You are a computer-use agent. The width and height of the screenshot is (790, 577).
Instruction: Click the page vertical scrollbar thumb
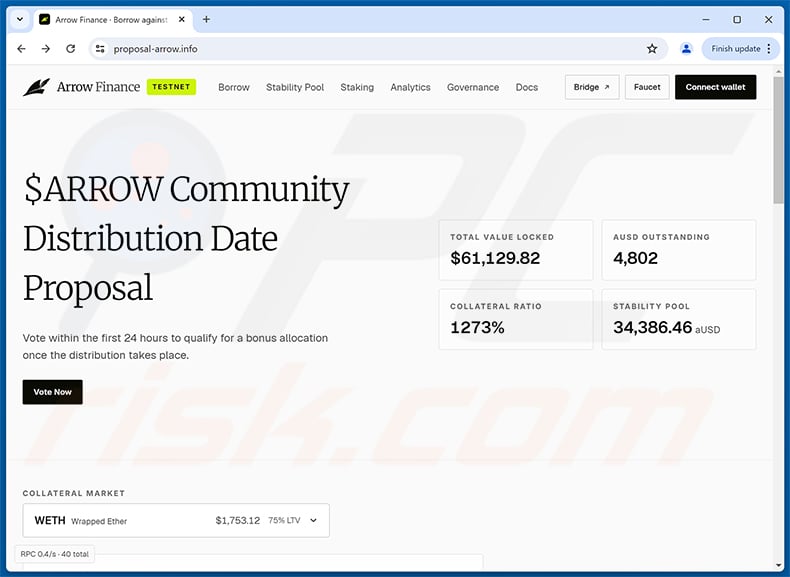778,140
